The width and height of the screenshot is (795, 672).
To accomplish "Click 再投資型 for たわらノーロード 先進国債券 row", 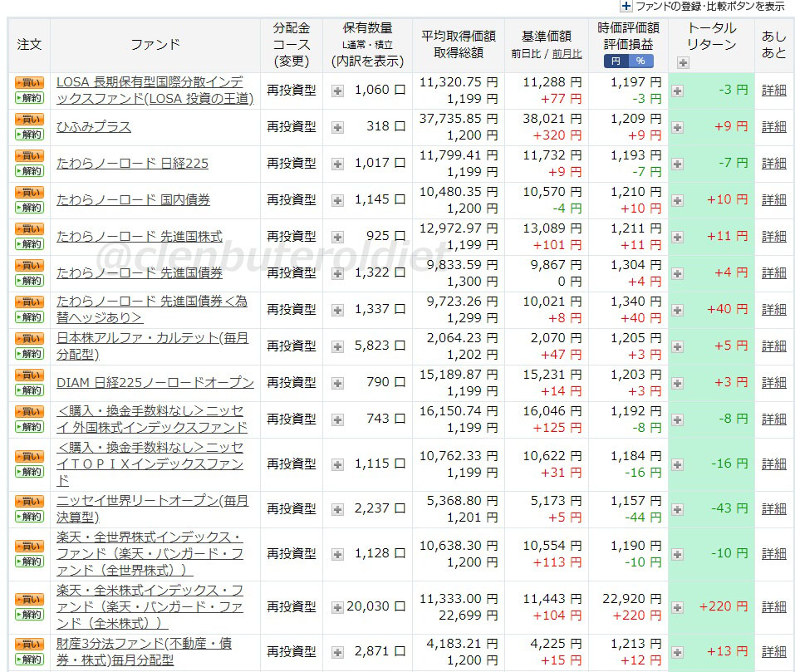I will tap(292, 273).
